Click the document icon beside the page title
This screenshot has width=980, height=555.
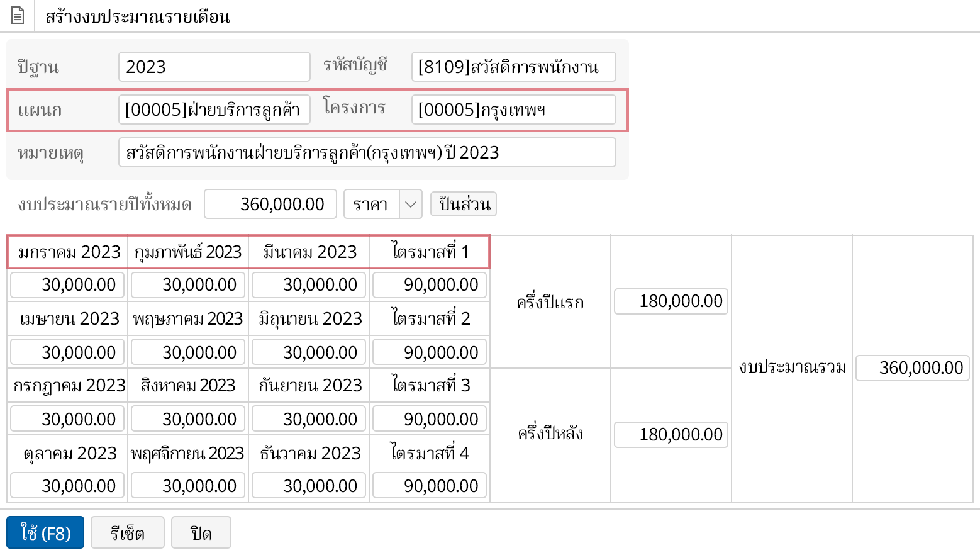click(18, 16)
